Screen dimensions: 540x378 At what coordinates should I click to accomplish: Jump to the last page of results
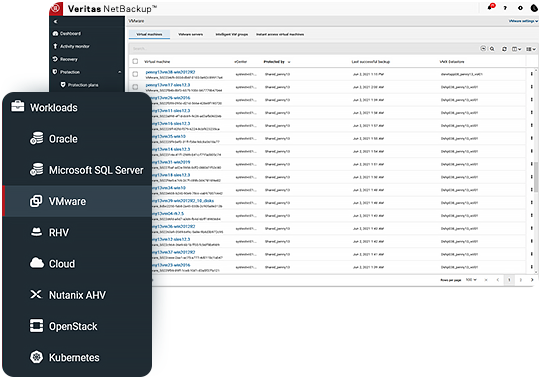point(532,280)
